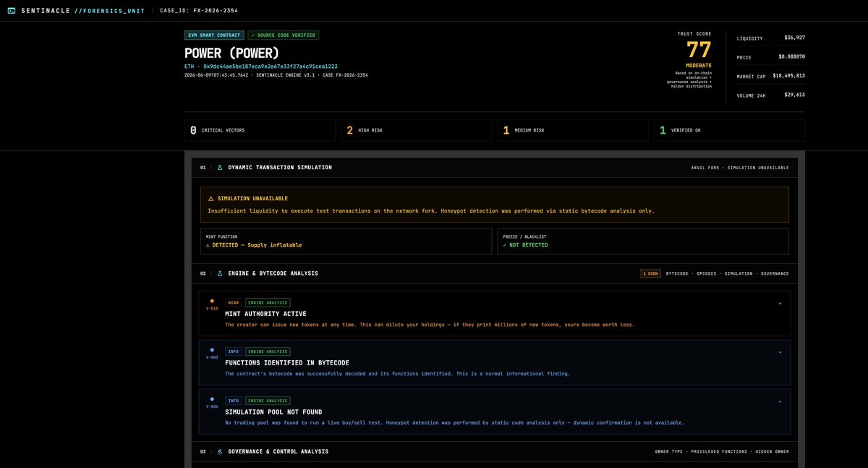Click the SIMULATION POOL NOT FOUND heading
868x468 pixels.
click(273, 412)
